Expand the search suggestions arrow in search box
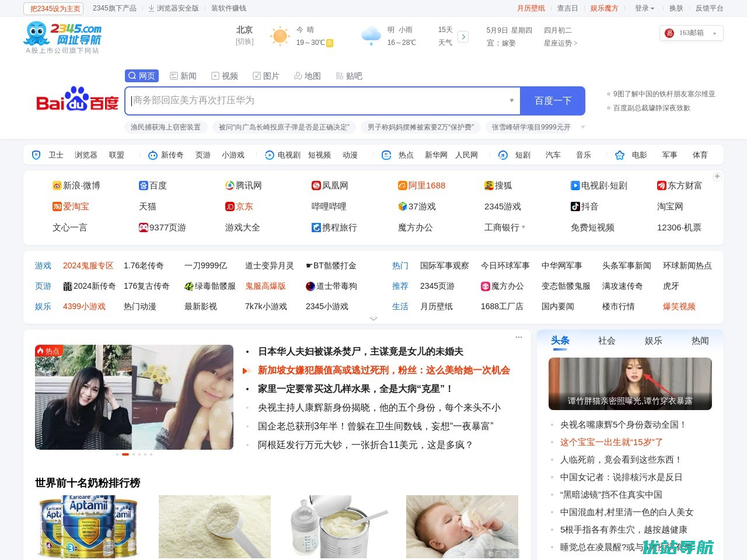This screenshot has width=747, height=560. click(512, 100)
